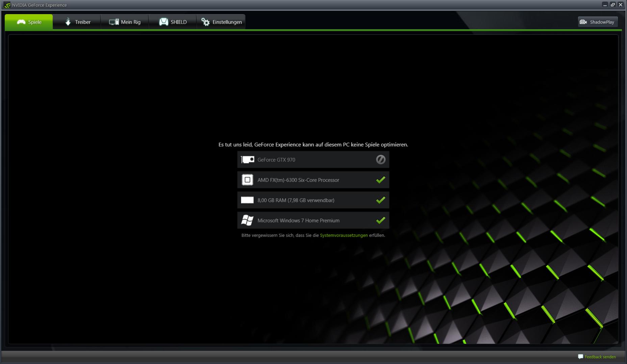Screen dimensions: 627x364
Task: Click the RAM module icon
Action: tap(247, 200)
